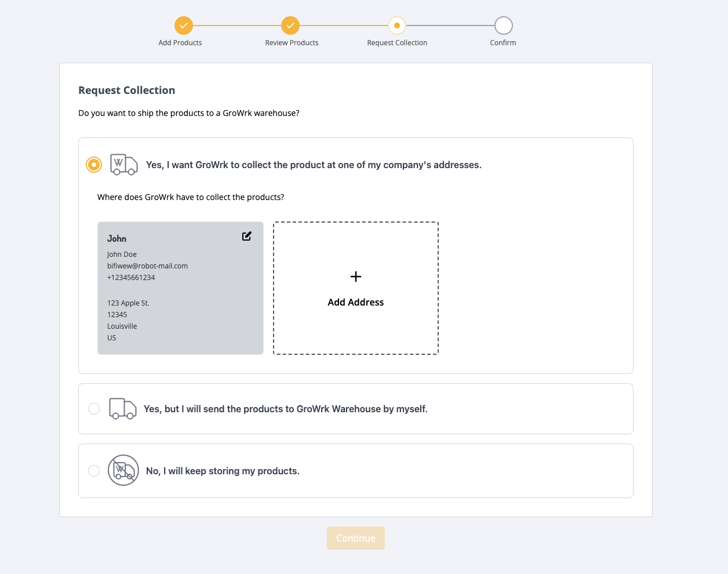Click the crossed-out truck icon

pos(123,470)
